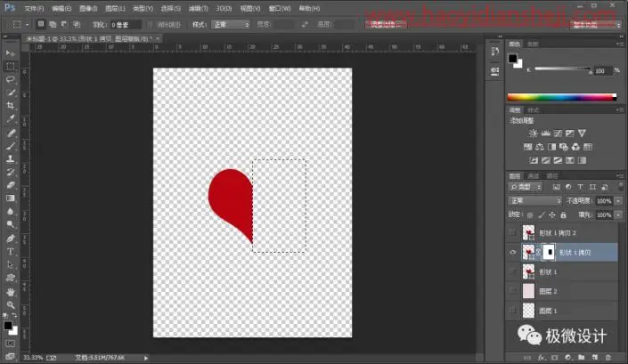Show the 图层 2 layer
628x364 pixels.
click(513, 291)
